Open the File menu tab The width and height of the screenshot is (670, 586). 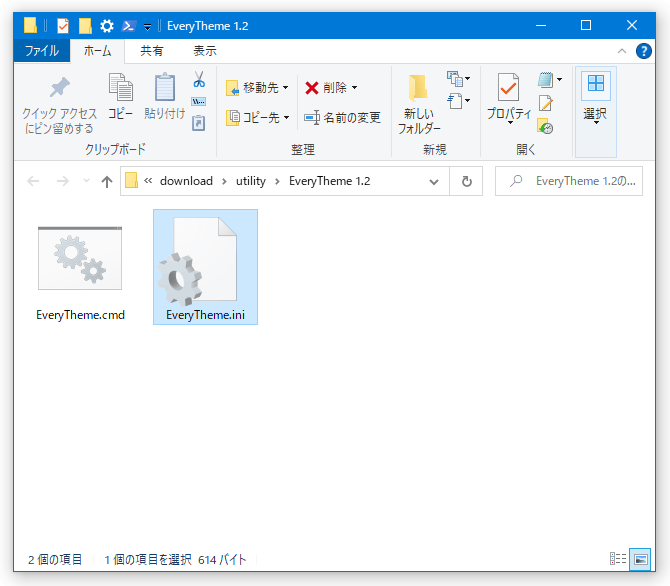click(x=42, y=51)
